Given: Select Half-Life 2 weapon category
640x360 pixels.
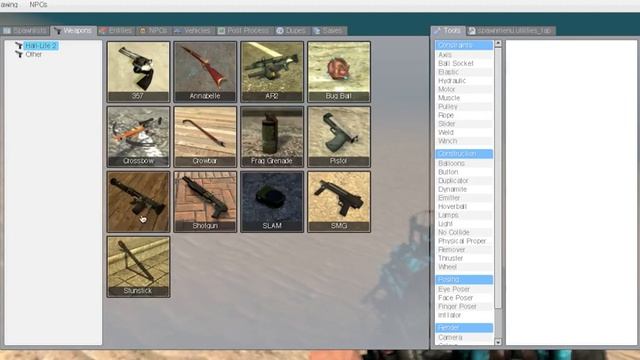Looking at the screenshot, I should coord(41,45).
